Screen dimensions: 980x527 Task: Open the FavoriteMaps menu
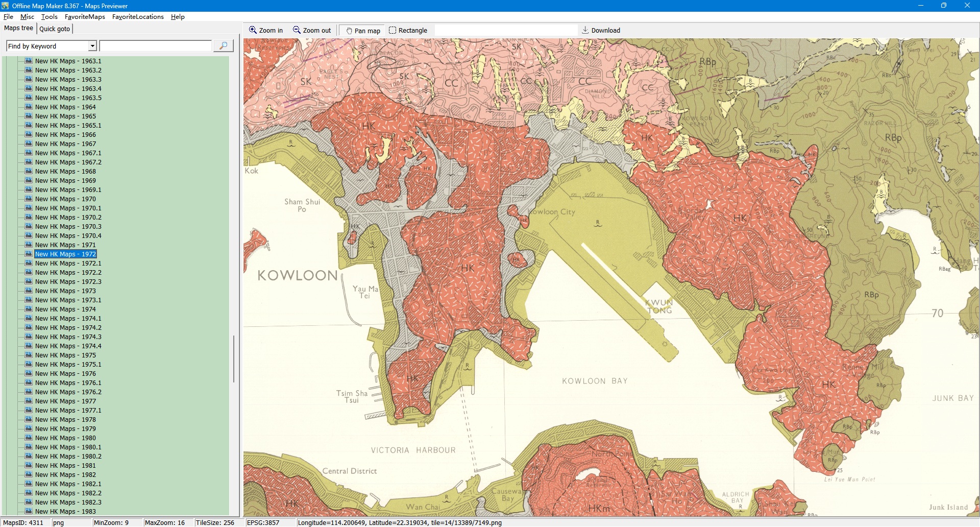click(85, 17)
